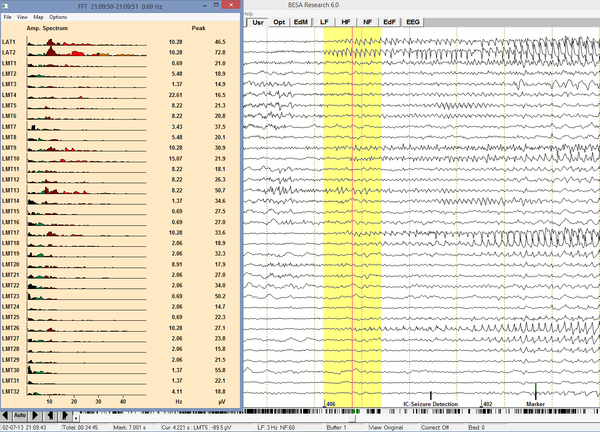600x432 pixels.
Task: Open the File menu in FFT window
Action: 6,17
